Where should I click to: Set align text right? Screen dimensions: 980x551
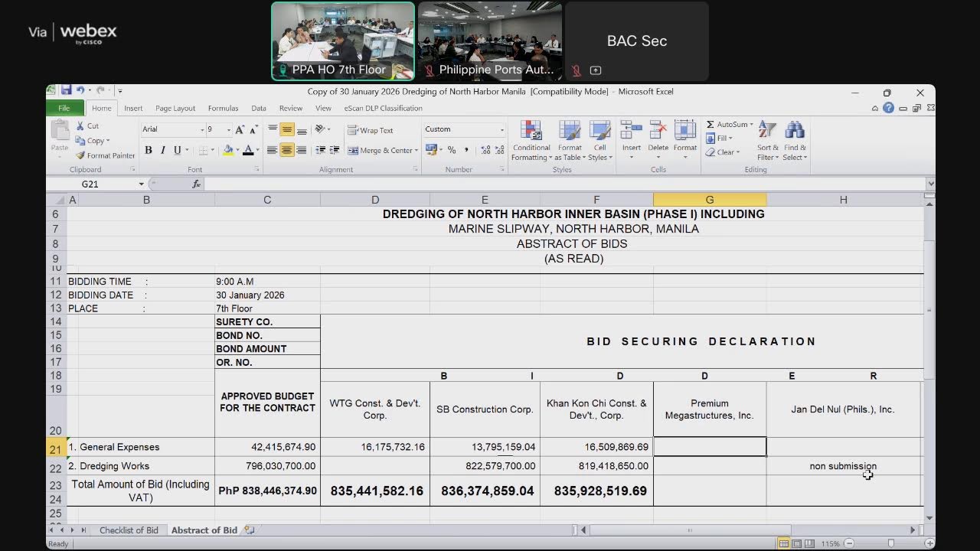pyautogui.click(x=302, y=150)
